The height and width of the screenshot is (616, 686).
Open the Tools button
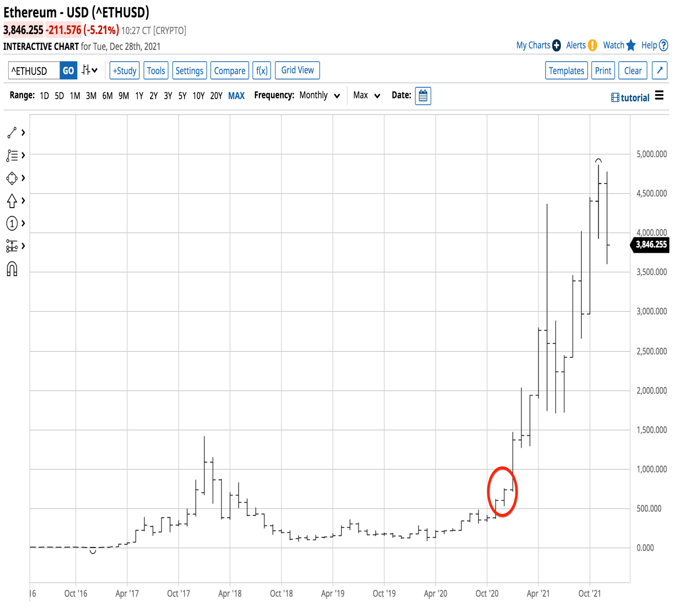156,70
